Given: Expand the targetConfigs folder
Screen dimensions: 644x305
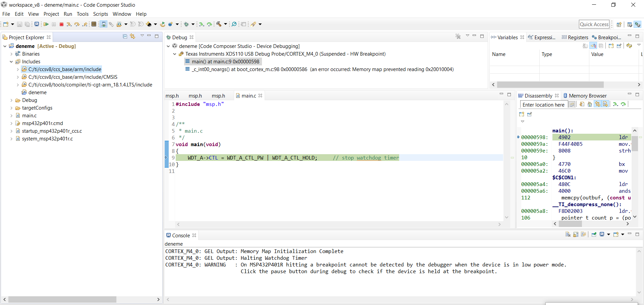Looking at the screenshot, I should click(11, 108).
